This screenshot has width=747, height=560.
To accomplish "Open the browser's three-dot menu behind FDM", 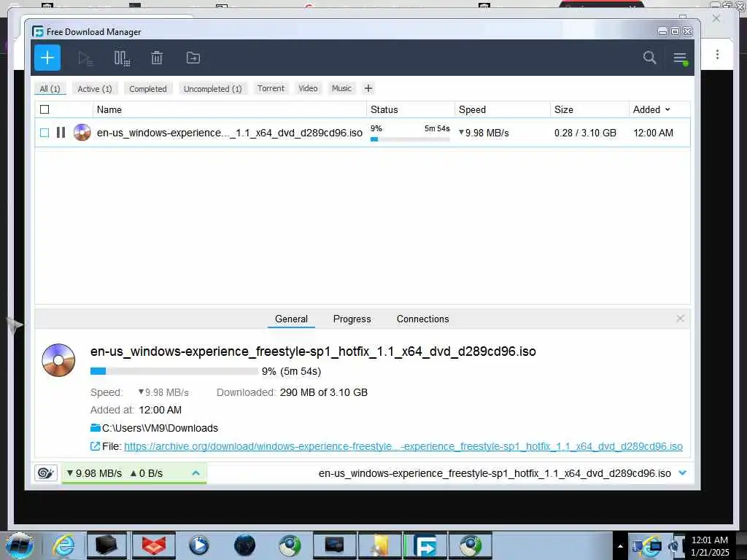I will (x=717, y=54).
